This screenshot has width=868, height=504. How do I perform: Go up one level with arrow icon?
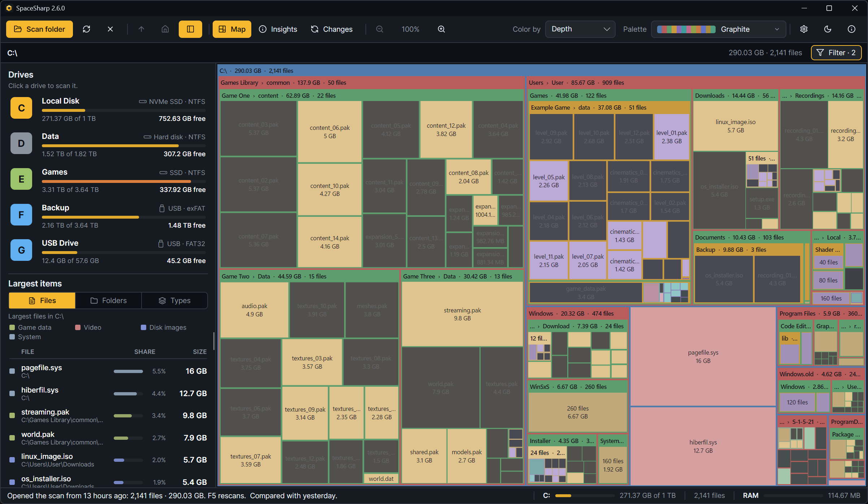pyautogui.click(x=141, y=29)
